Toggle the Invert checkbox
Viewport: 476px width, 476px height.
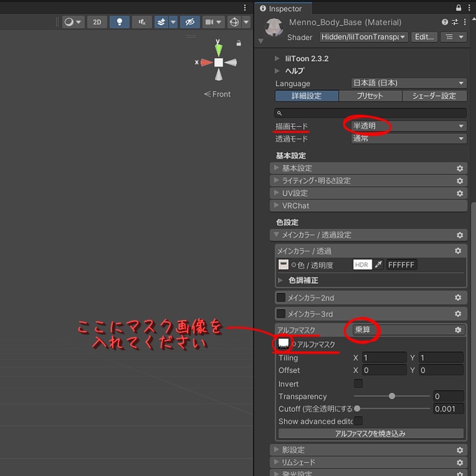click(x=358, y=384)
